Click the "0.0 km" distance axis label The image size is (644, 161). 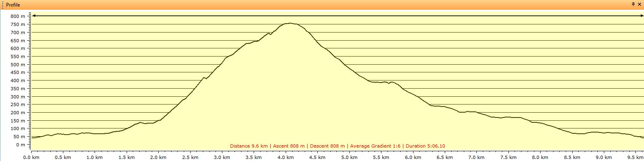click(x=31, y=157)
